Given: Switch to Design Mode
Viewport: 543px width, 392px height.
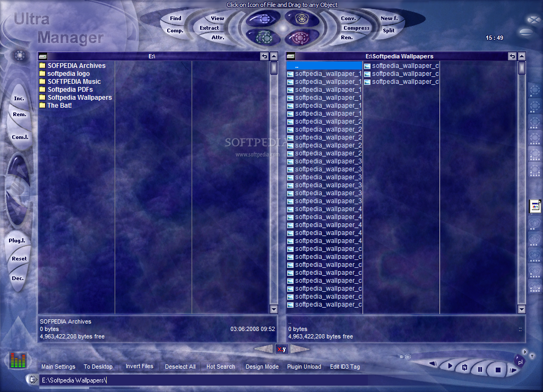Looking at the screenshot, I should [x=262, y=367].
